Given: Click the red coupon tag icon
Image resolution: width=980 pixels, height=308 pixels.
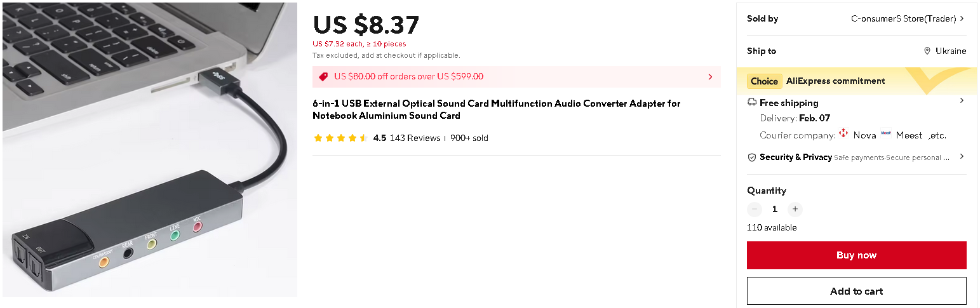Looking at the screenshot, I should 323,77.
